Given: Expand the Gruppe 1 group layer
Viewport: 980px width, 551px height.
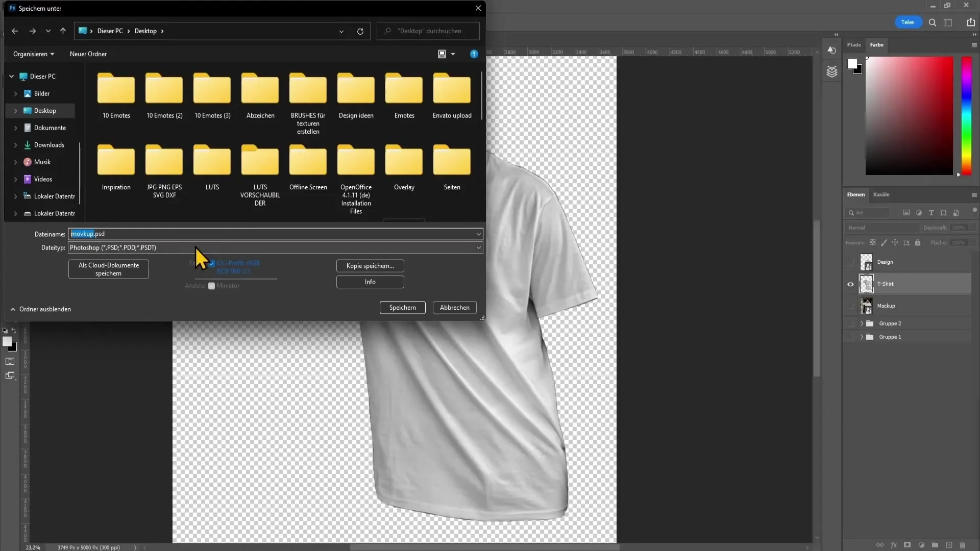Looking at the screenshot, I should coord(862,336).
